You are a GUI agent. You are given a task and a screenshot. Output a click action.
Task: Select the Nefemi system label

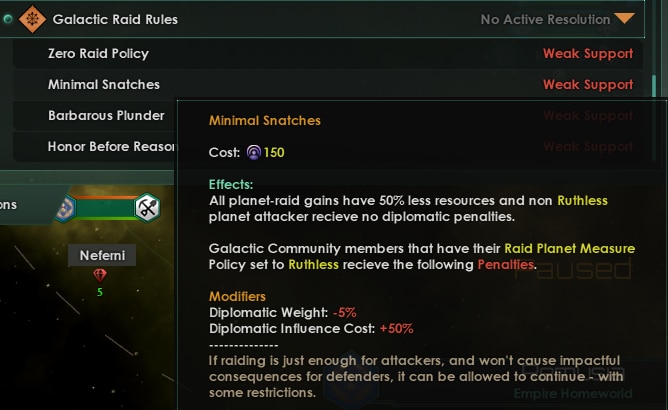101,255
